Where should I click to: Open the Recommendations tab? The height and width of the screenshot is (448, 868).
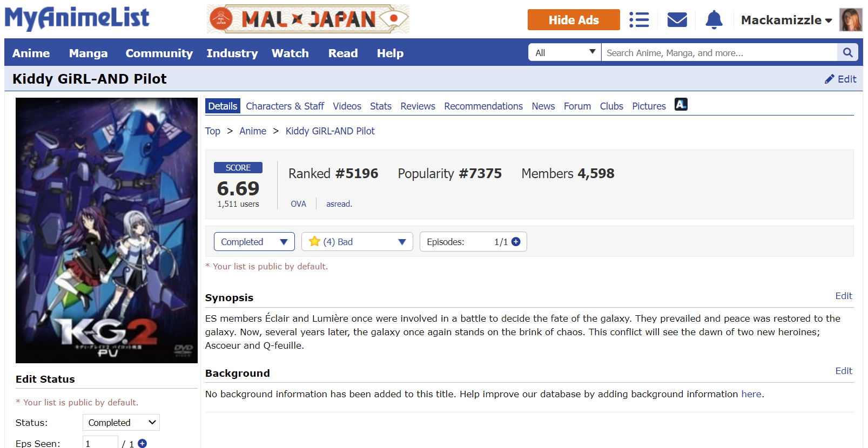(483, 106)
